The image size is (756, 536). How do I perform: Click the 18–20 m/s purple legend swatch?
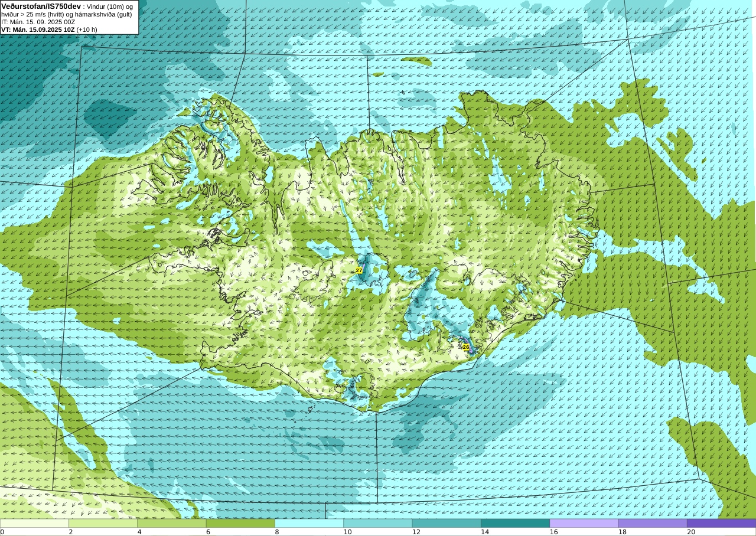(x=653, y=523)
